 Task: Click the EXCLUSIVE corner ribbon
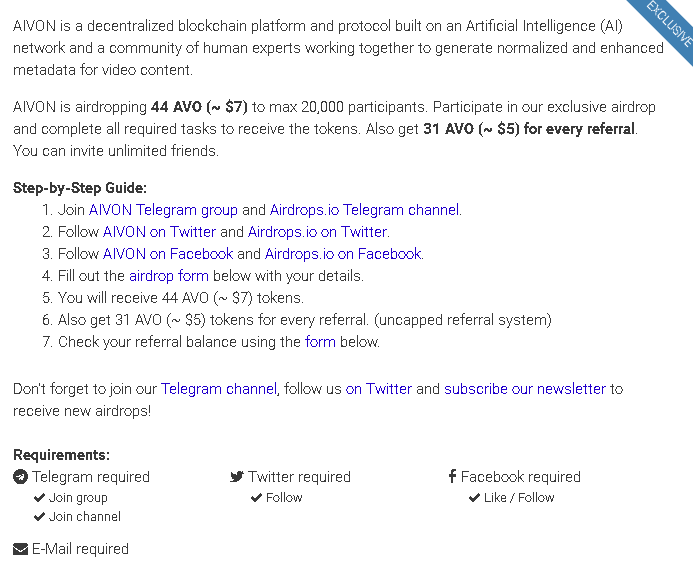[667, 27]
